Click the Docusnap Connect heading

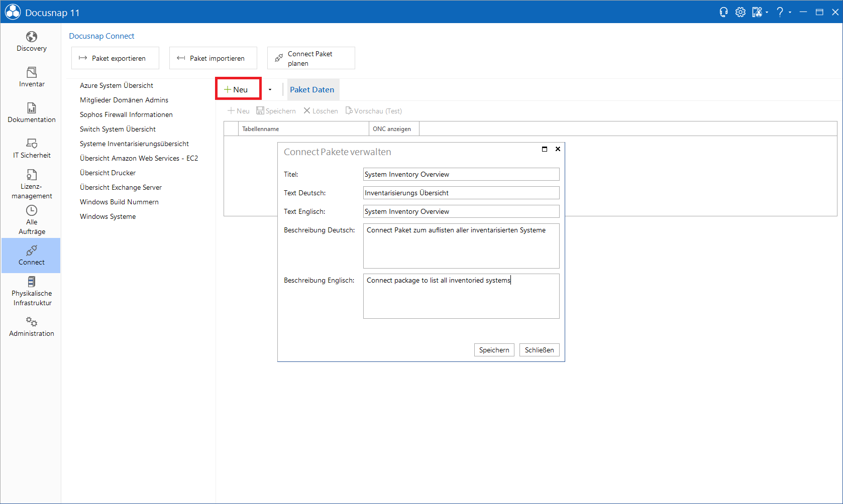coord(101,36)
